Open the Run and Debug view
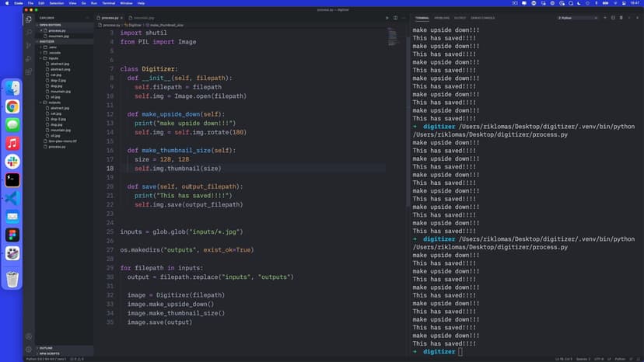Screen dimensions: 644x362 pos(29,57)
